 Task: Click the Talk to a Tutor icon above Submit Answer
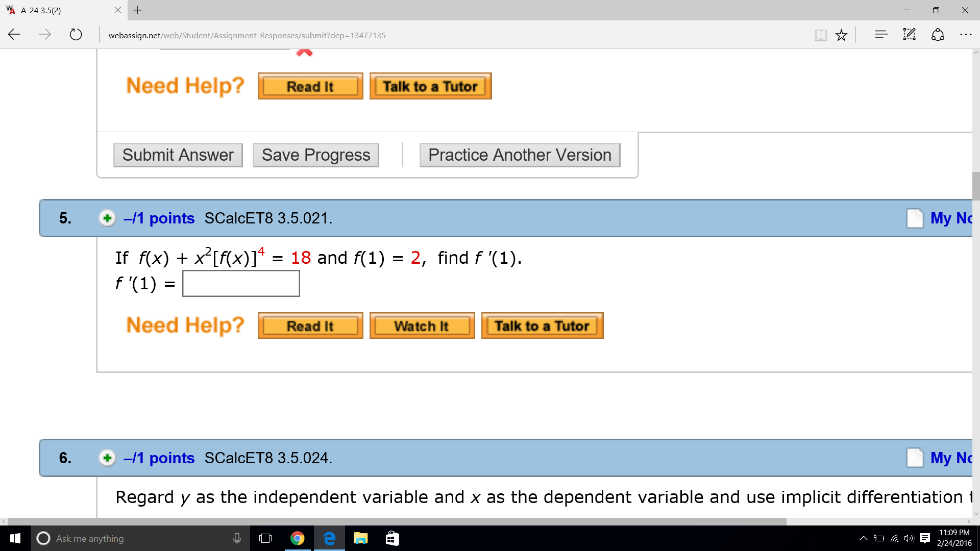[x=430, y=85]
